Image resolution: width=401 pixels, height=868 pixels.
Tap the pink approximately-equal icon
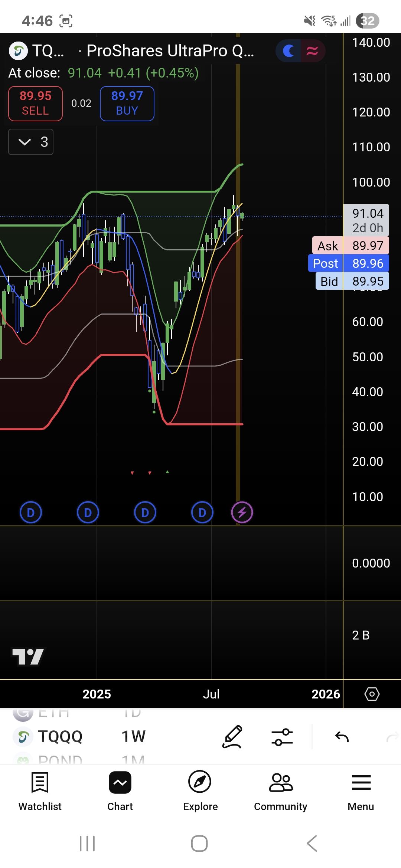pyautogui.click(x=312, y=51)
